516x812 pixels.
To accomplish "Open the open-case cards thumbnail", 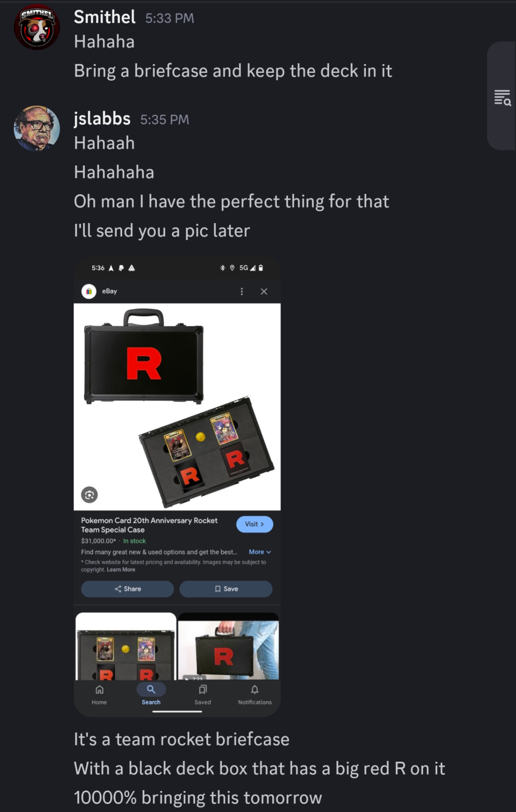I will tap(126, 646).
